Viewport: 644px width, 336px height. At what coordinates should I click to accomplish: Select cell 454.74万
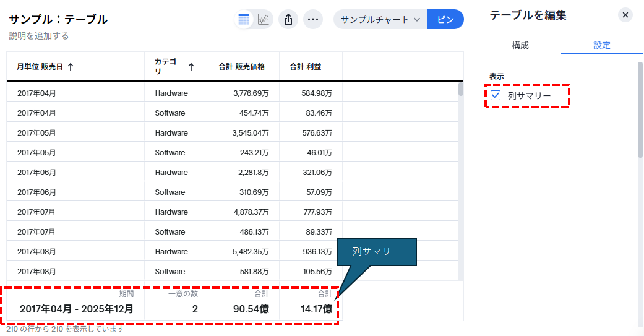pos(254,113)
